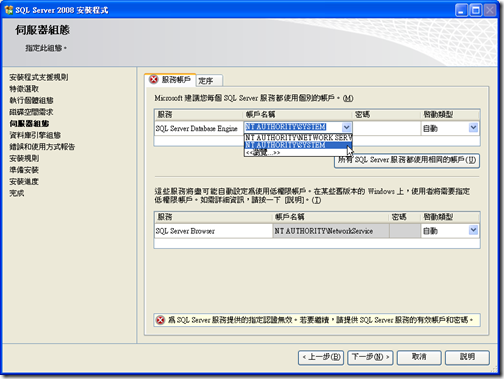Select 準備安裝 in the left step list
504x379 pixels.
click(x=24, y=170)
